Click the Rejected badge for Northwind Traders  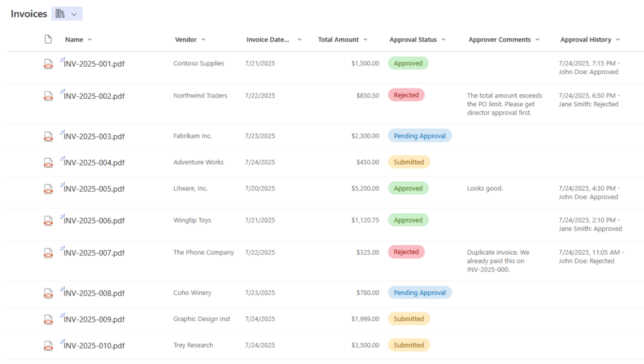pyautogui.click(x=406, y=95)
